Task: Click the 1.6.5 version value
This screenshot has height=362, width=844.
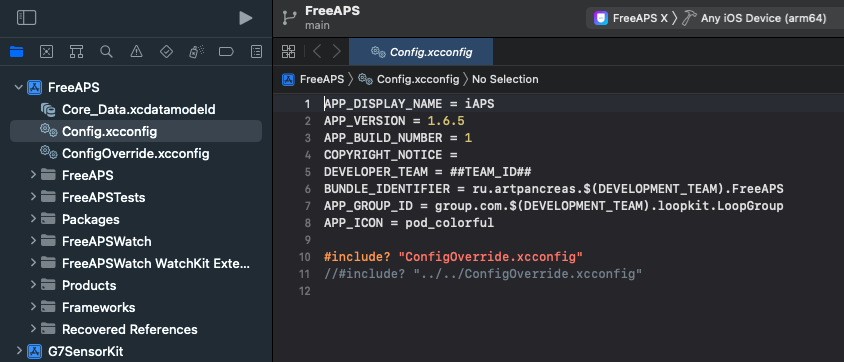Action: pos(446,121)
